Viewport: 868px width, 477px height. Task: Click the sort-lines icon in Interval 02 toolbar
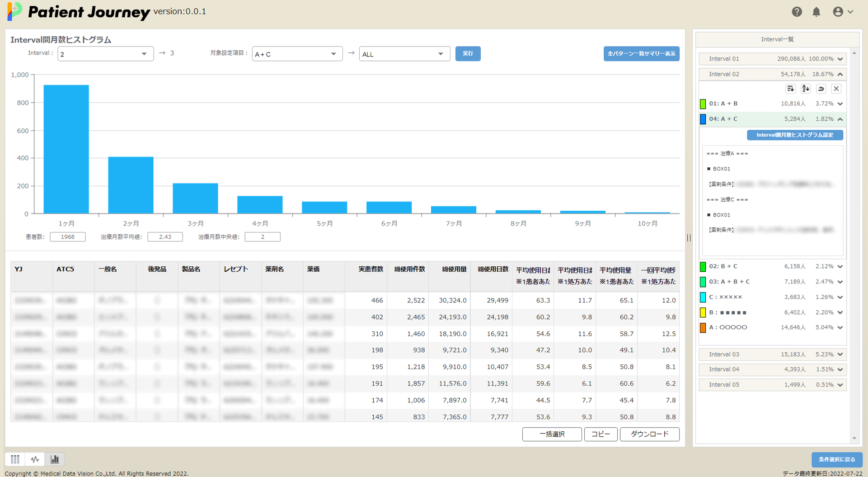coord(790,89)
